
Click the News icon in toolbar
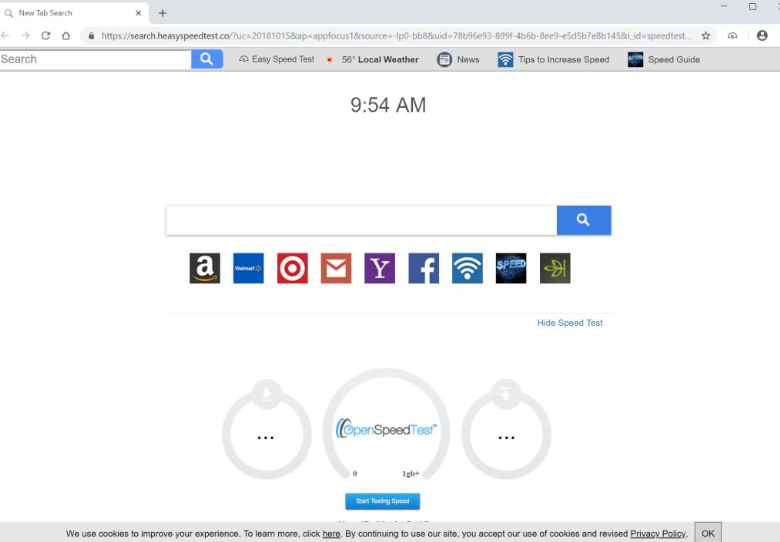(444, 59)
